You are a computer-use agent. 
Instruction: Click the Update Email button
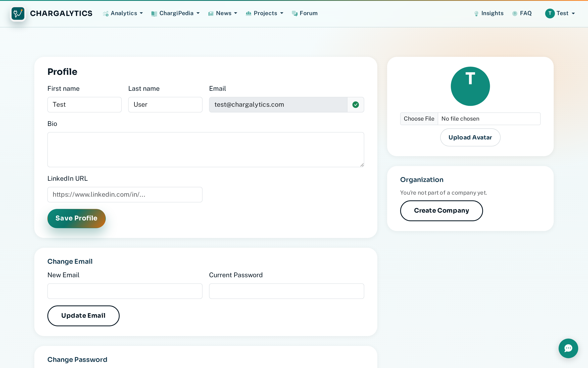[83, 316]
